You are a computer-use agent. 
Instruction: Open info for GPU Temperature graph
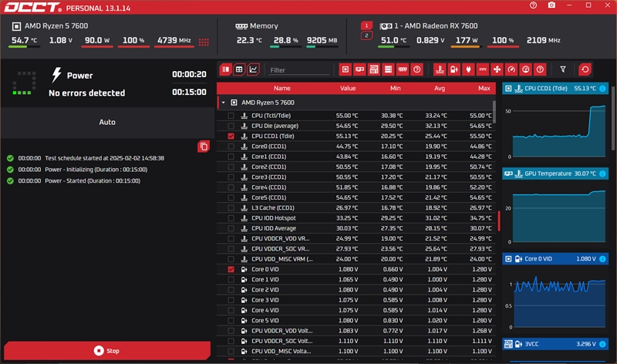pyautogui.click(x=602, y=174)
